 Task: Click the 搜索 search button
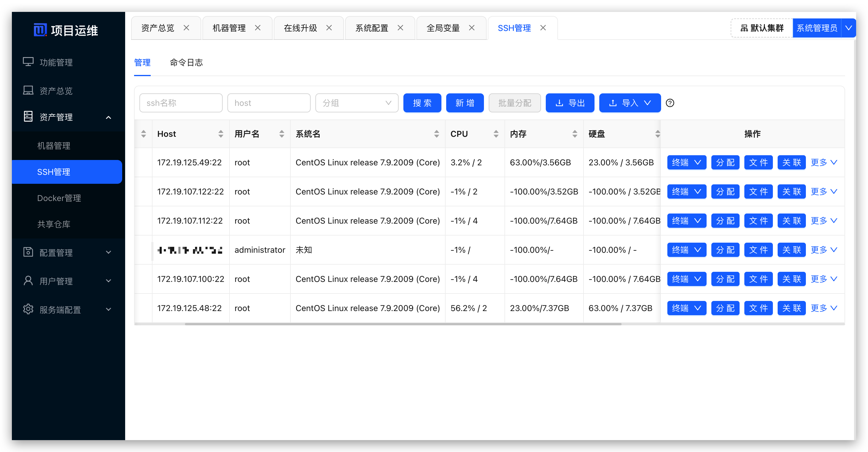pyautogui.click(x=422, y=103)
